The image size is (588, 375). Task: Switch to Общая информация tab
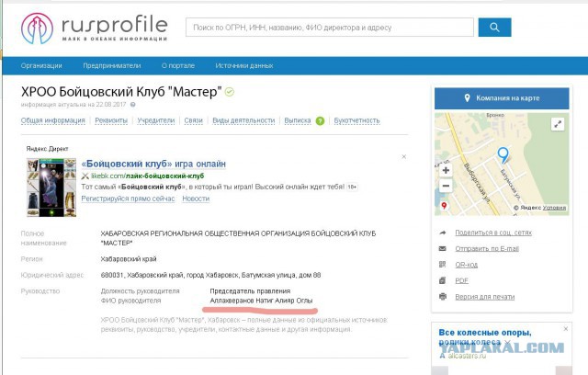pos(53,120)
